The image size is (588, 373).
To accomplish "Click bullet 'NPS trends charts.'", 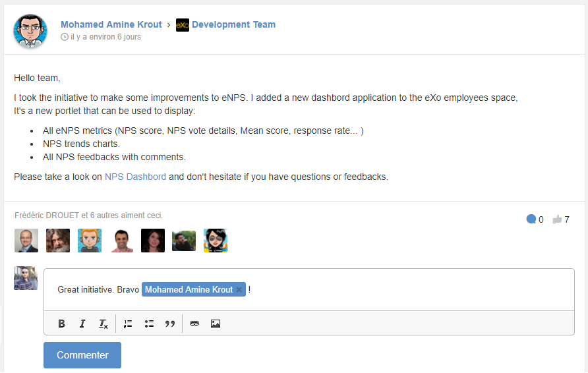I will pyautogui.click(x=81, y=144).
